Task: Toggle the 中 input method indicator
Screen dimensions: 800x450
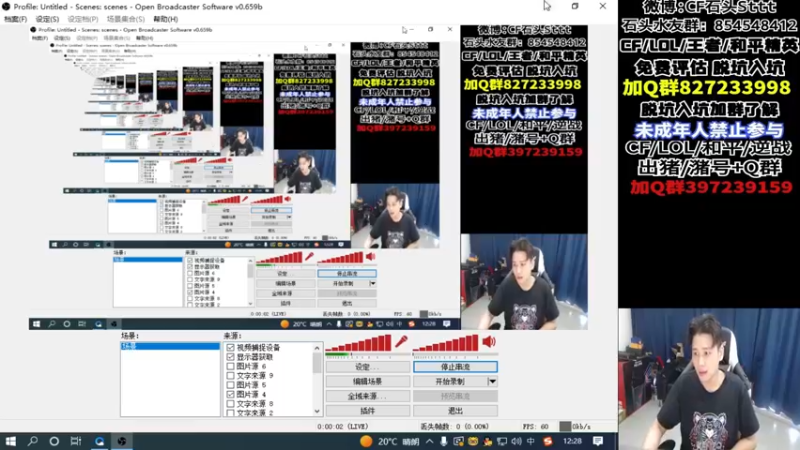Action: point(531,441)
